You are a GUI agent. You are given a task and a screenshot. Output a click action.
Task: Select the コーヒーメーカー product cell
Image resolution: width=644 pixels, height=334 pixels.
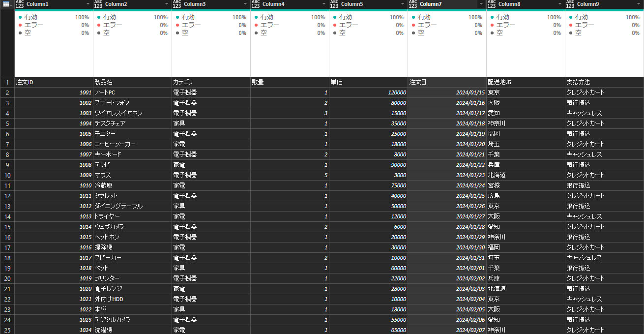point(133,144)
